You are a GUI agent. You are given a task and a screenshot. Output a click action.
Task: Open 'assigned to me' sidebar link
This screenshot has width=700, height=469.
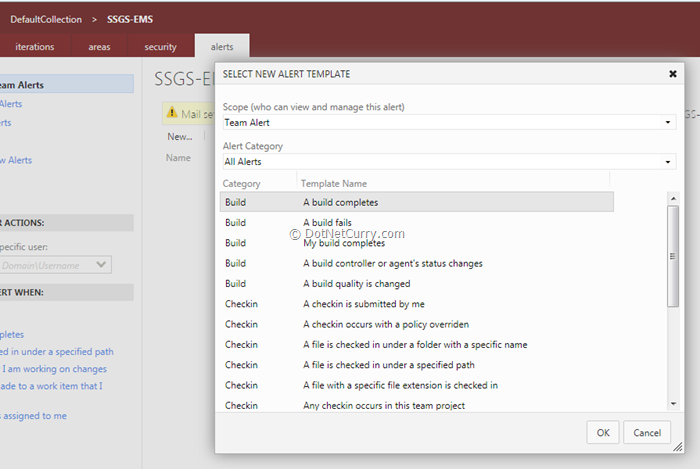click(34, 416)
